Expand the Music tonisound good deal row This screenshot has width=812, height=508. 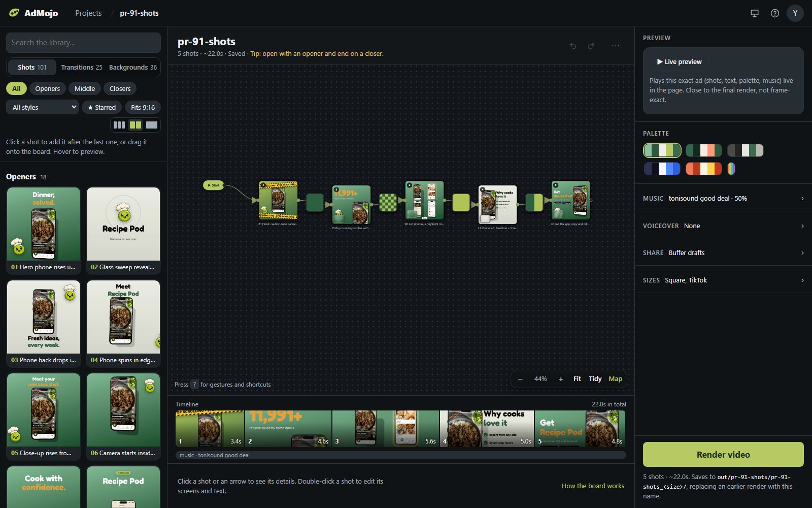tap(723, 198)
